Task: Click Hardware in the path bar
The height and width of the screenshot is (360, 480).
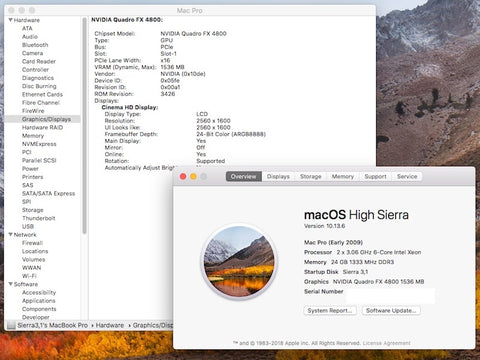Action: (x=110, y=325)
